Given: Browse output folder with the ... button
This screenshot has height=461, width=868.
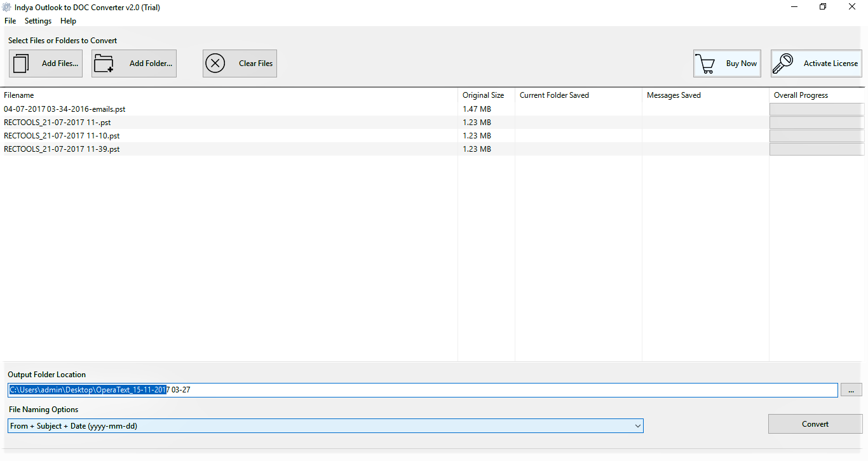Looking at the screenshot, I should pyautogui.click(x=851, y=390).
